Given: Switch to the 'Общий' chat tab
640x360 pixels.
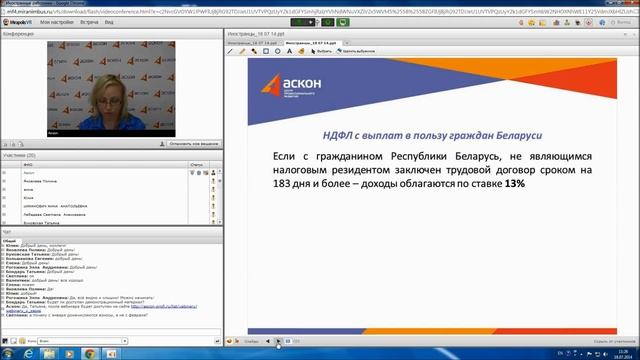Looking at the screenshot, I should tap(9, 241).
